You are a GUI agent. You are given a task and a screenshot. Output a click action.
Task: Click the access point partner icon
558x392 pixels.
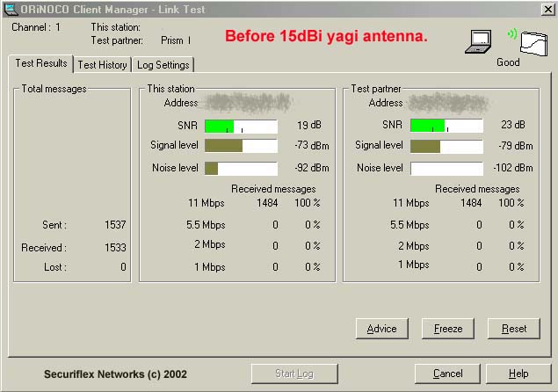(533, 43)
